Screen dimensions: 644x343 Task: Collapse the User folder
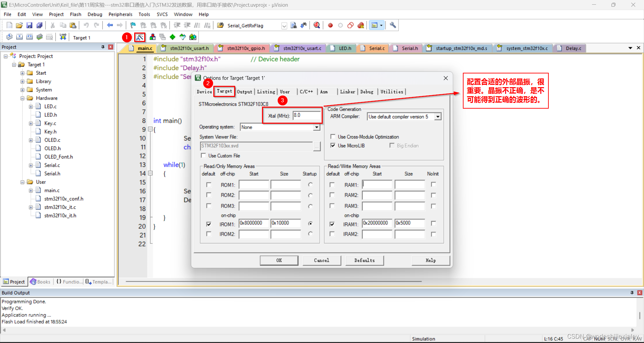coord(22,182)
